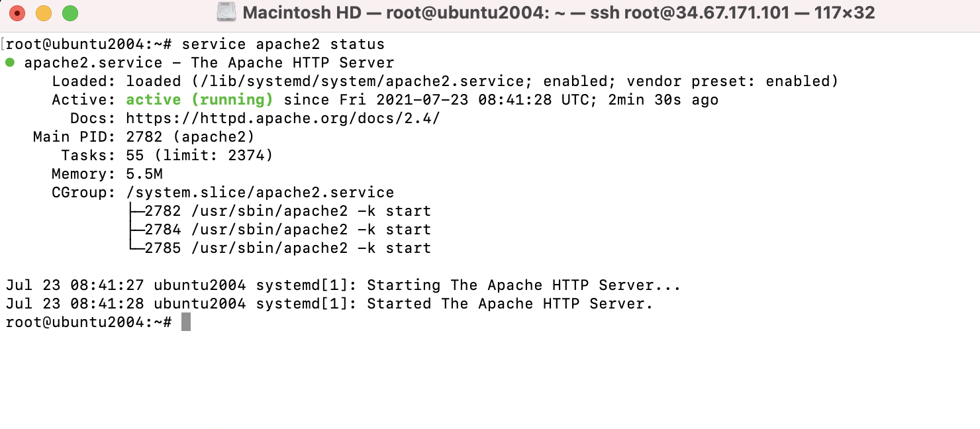Click the CGroup /system.slice/apache2.service path

tap(260, 193)
